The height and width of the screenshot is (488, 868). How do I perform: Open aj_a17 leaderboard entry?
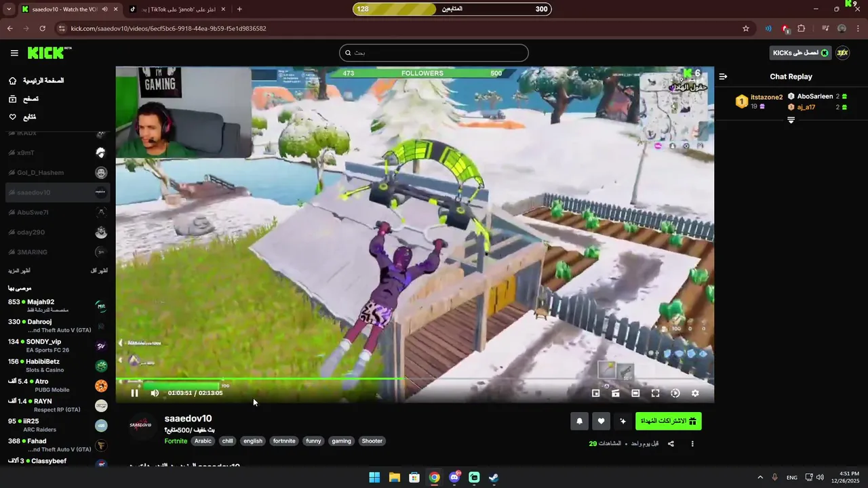point(818,107)
